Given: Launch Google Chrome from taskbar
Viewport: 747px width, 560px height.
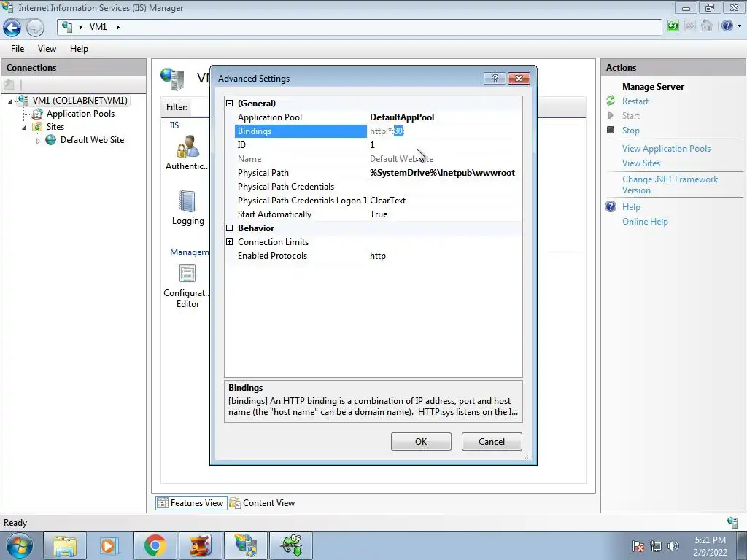Looking at the screenshot, I should [x=155, y=545].
